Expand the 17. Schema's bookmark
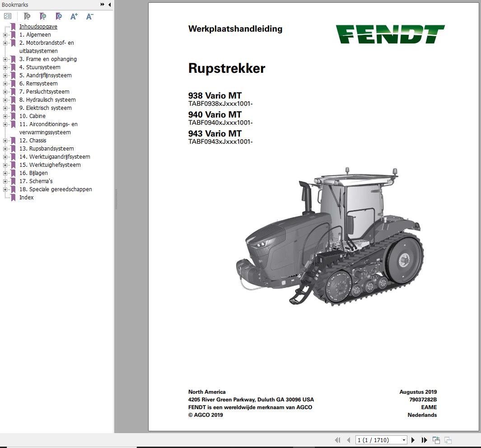This screenshot has height=448, width=481. (5, 181)
